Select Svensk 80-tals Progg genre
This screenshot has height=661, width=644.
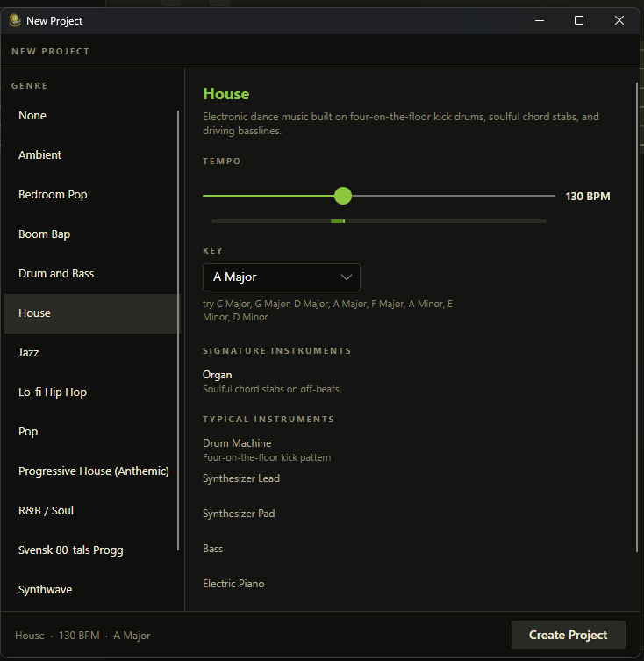(x=71, y=550)
